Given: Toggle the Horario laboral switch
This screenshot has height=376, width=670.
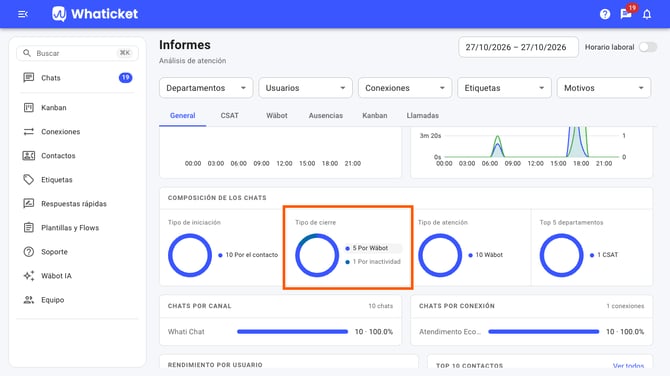Looking at the screenshot, I should pyautogui.click(x=648, y=47).
